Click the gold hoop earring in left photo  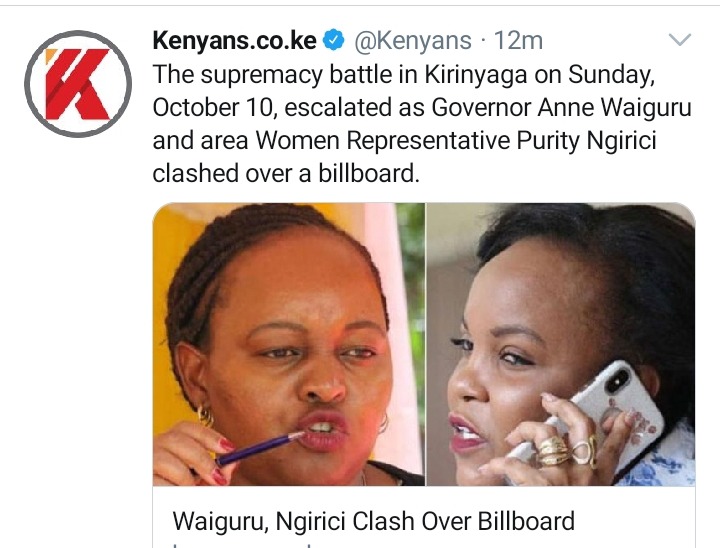[x=205, y=416]
